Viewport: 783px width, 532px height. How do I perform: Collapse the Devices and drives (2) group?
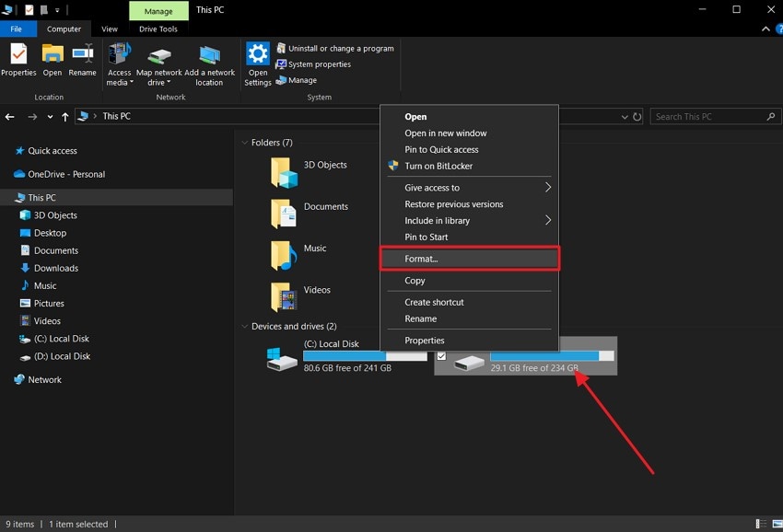245,327
